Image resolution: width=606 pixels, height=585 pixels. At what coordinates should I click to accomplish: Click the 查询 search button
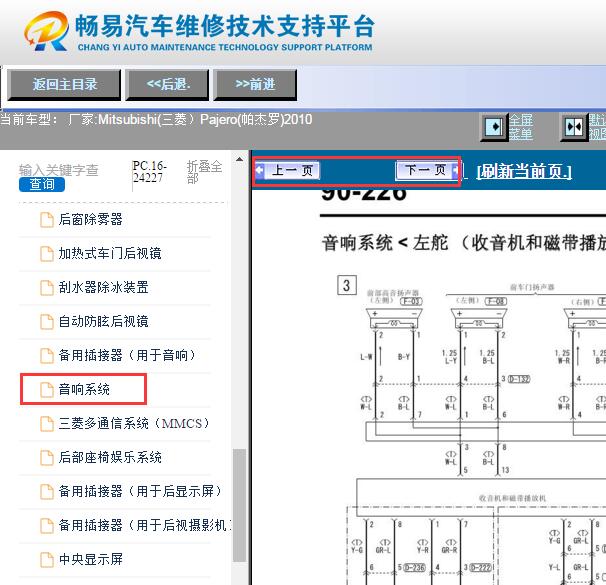click(x=42, y=184)
